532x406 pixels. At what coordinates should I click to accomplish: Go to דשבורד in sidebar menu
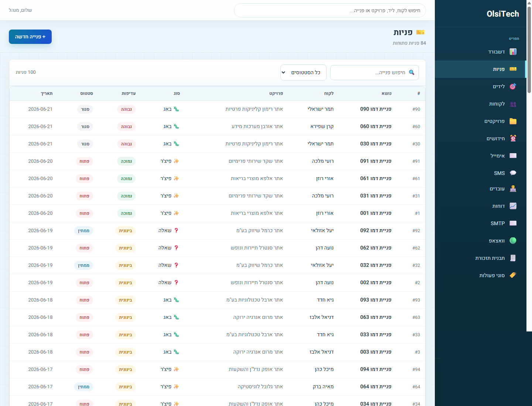(x=480, y=52)
